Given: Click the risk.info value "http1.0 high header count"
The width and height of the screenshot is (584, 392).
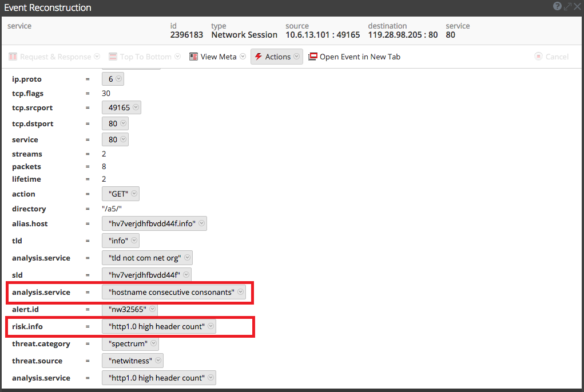Looking at the screenshot, I should coord(156,326).
